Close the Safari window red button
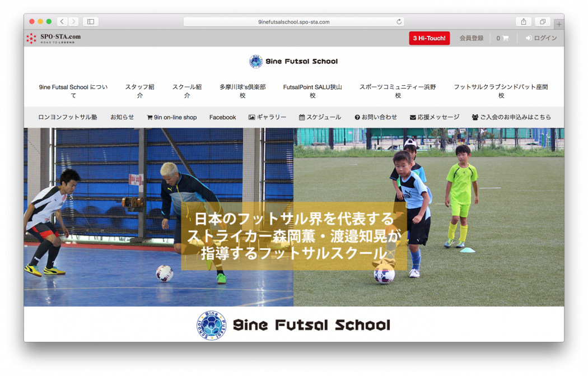This screenshot has width=588, height=376. pos(32,22)
